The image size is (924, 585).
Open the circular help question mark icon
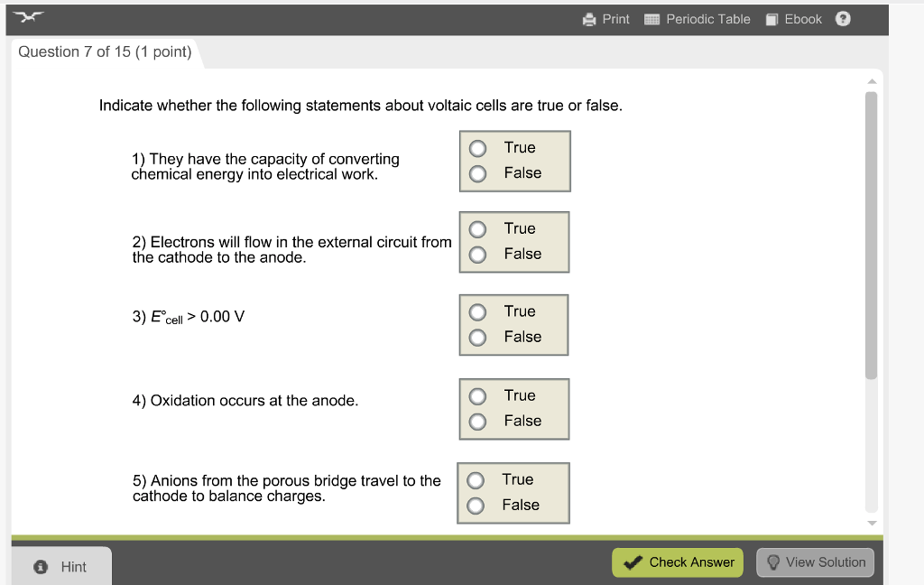[842, 19]
